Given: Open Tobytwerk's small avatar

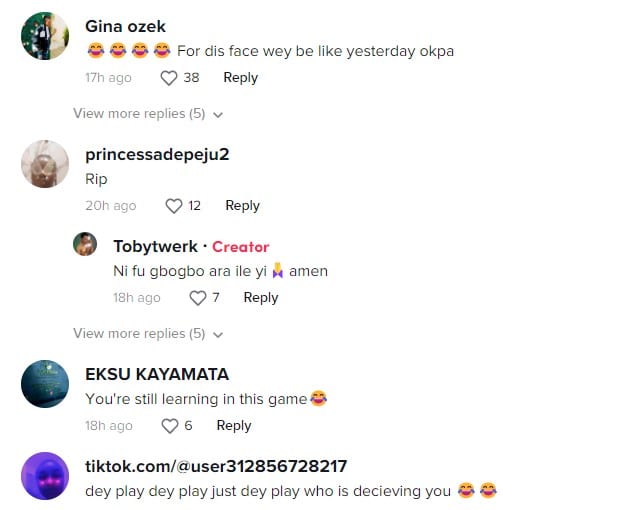Looking at the screenshot, I should [x=85, y=244].
